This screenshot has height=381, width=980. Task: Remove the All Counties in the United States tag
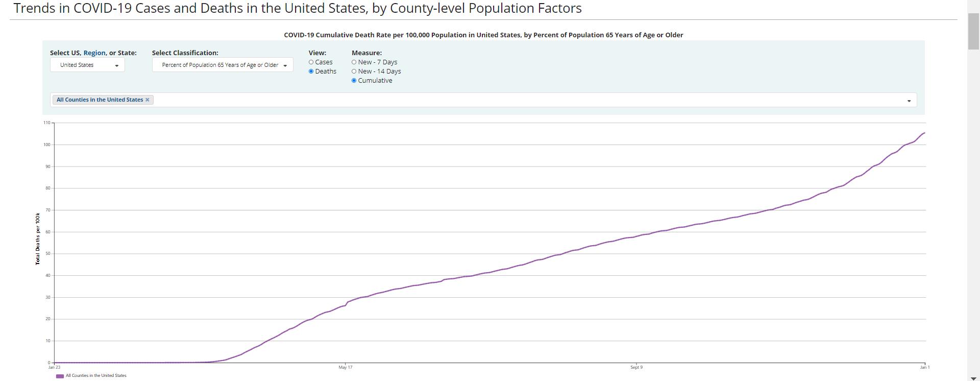point(148,100)
